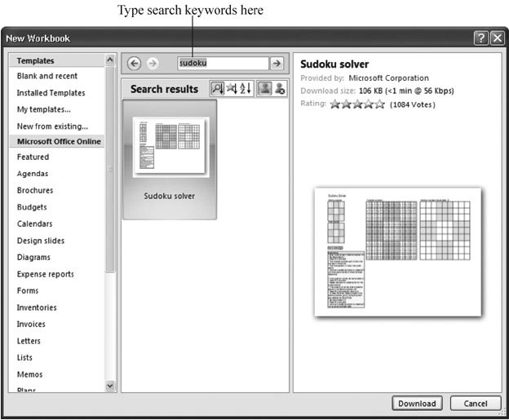The height and width of the screenshot is (420, 509).
Task: Click the Back navigation arrow
Action: click(x=135, y=64)
